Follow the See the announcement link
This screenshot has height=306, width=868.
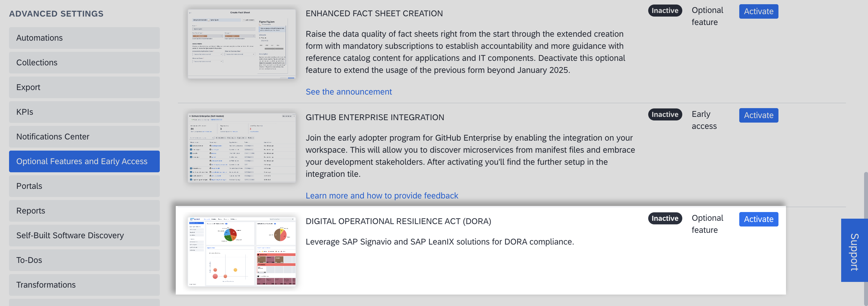point(349,92)
